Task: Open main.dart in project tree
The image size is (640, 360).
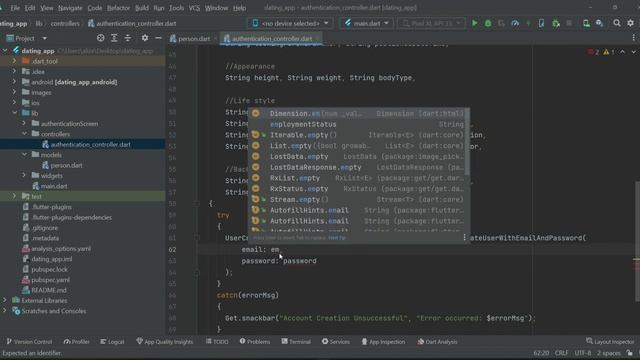Action: click(x=54, y=186)
